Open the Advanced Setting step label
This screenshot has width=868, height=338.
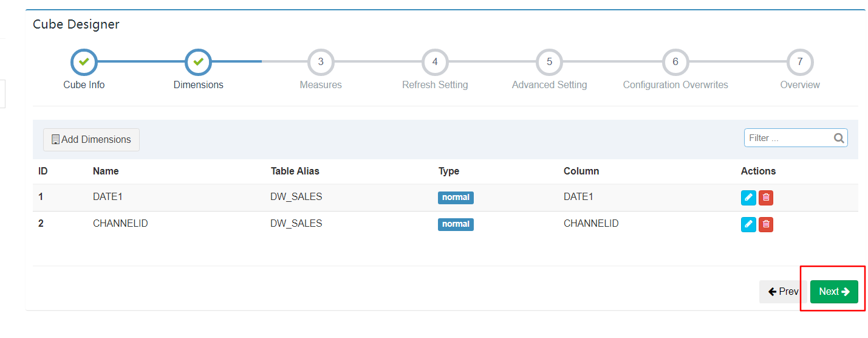tap(549, 85)
